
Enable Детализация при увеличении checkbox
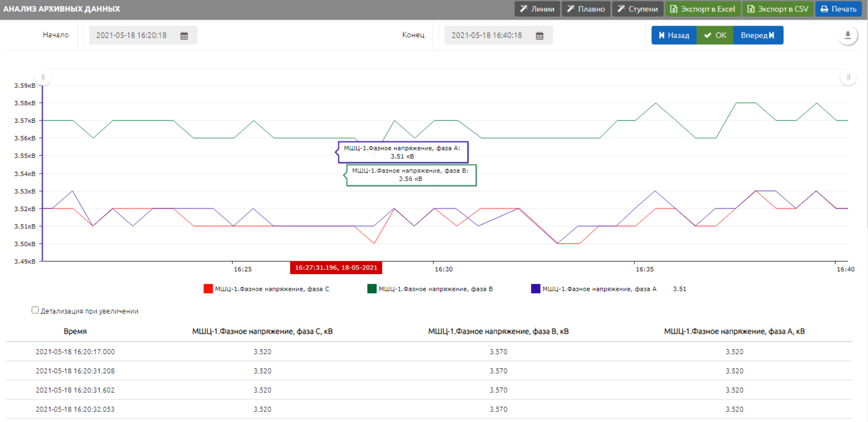pyautogui.click(x=35, y=310)
